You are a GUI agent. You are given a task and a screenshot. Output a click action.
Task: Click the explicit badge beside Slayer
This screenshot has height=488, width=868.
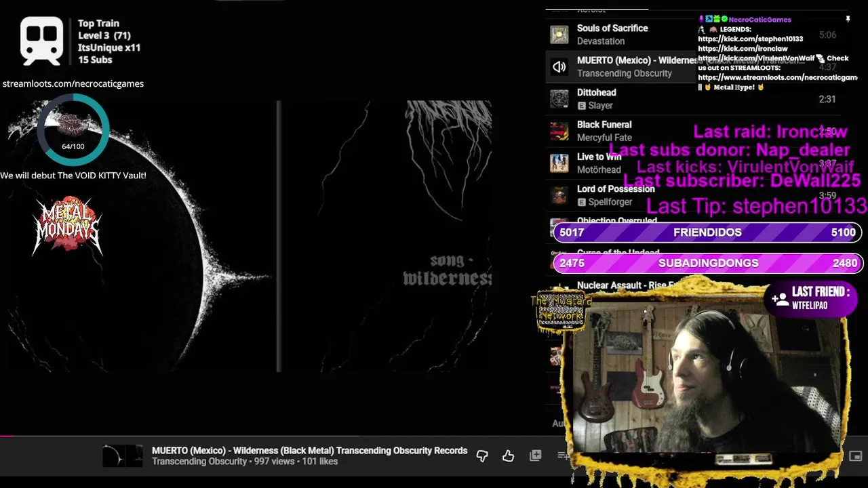[x=581, y=106]
